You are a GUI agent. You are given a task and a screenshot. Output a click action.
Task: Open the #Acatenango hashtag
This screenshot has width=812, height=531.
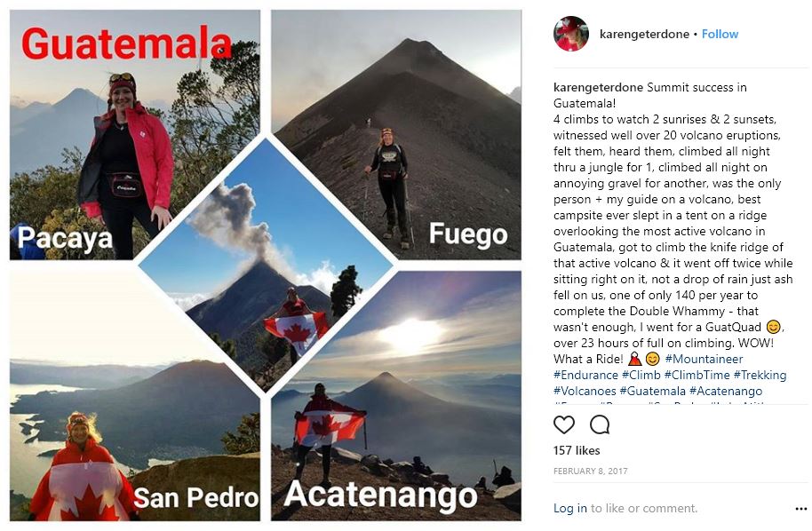click(x=726, y=391)
